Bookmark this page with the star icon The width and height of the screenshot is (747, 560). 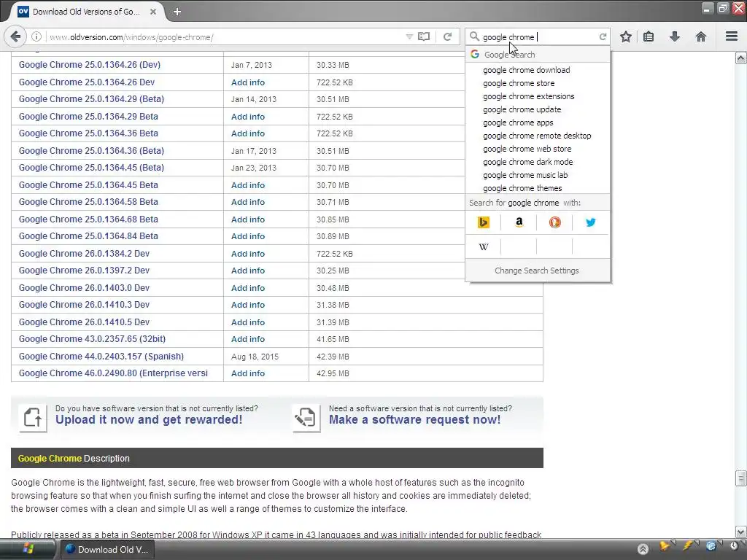pos(625,36)
